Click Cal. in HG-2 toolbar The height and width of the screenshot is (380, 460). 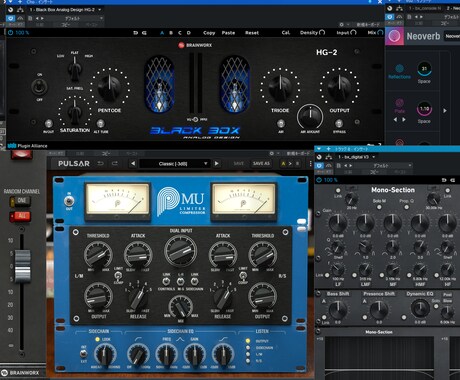286,33
